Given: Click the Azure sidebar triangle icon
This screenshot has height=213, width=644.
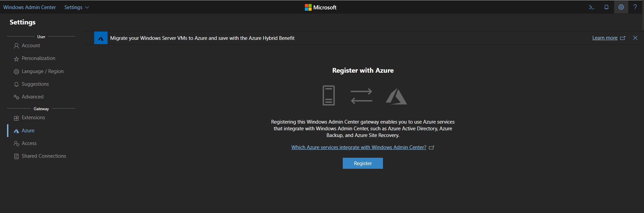Looking at the screenshot, I should pos(16,131).
